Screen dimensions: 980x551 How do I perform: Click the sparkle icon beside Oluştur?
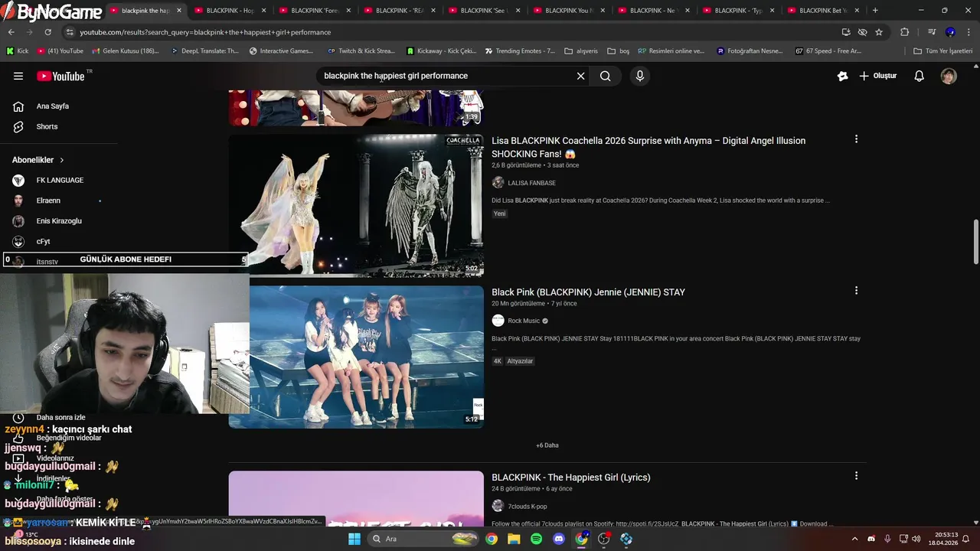[842, 76]
